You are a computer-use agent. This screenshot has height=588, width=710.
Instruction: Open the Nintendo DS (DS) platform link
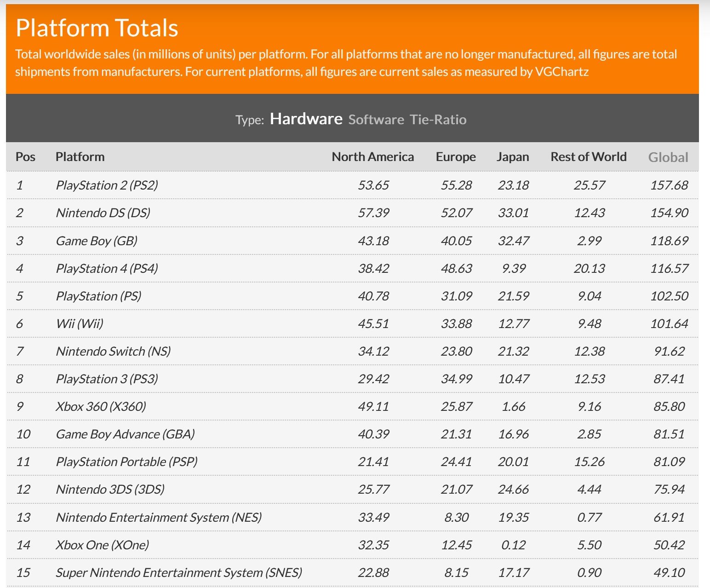(x=103, y=213)
